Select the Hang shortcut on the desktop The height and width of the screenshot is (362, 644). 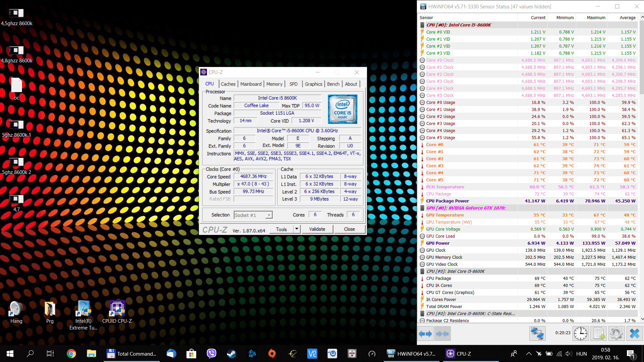click(16, 312)
